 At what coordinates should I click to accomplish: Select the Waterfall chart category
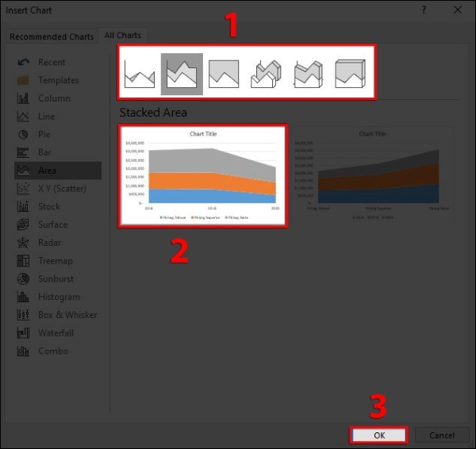pos(58,333)
